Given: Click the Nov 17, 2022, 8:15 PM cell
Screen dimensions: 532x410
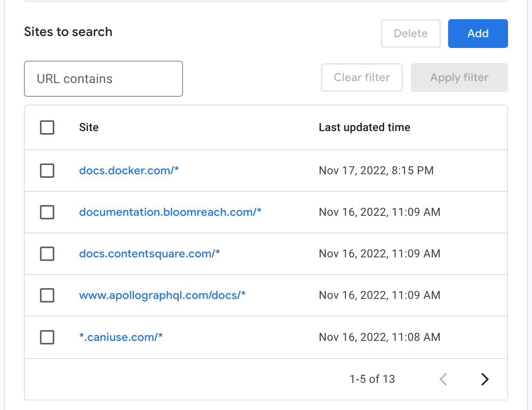Looking at the screenshot, I should click(x=376, y=171).
